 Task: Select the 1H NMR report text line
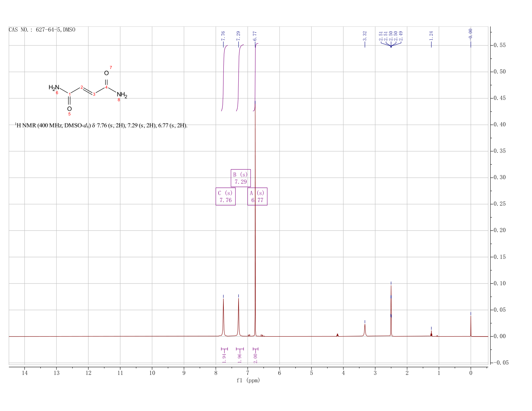pyautogui.click(x=101, y=125)
